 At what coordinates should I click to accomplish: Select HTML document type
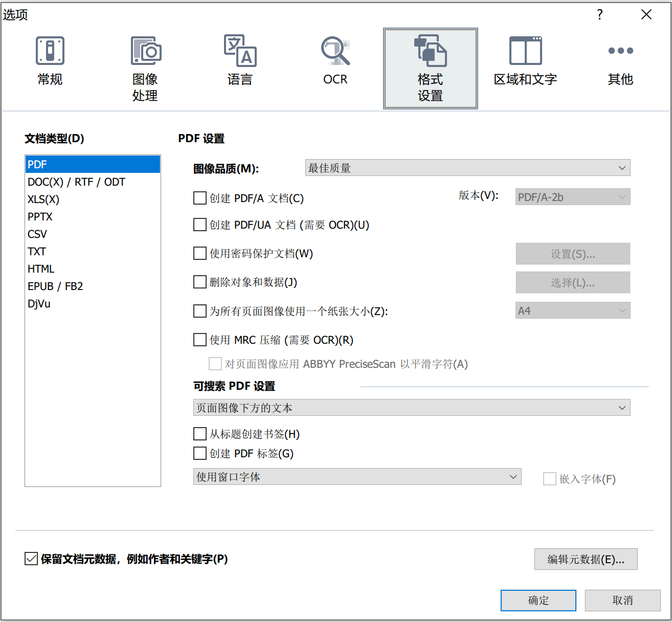(x=93, y=269)
